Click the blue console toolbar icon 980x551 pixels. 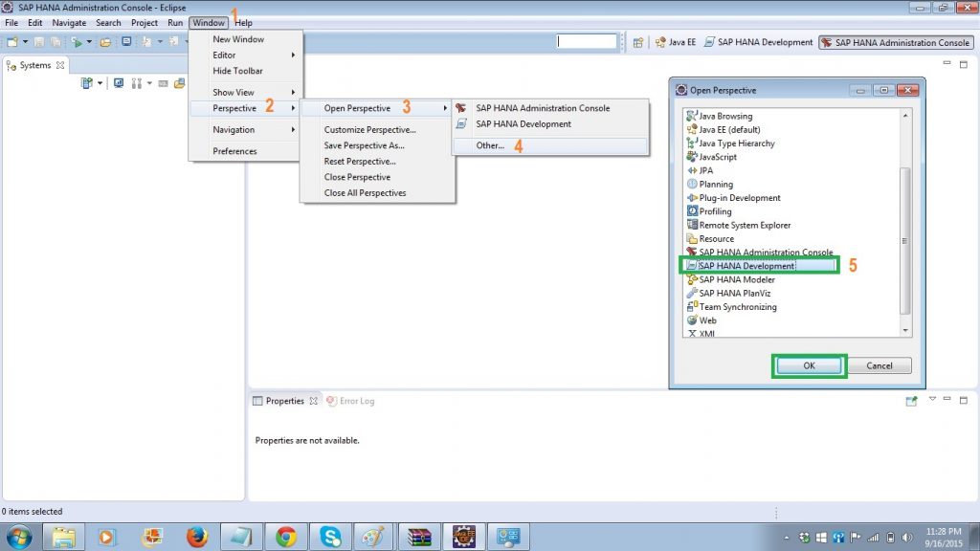coord(126,42)
